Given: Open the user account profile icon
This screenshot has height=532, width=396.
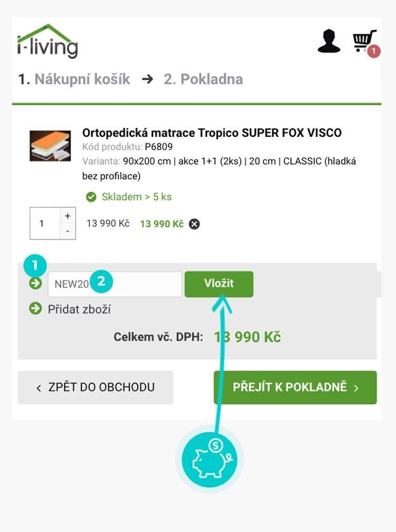Looking at the screenshot, I should pos(329,41).
